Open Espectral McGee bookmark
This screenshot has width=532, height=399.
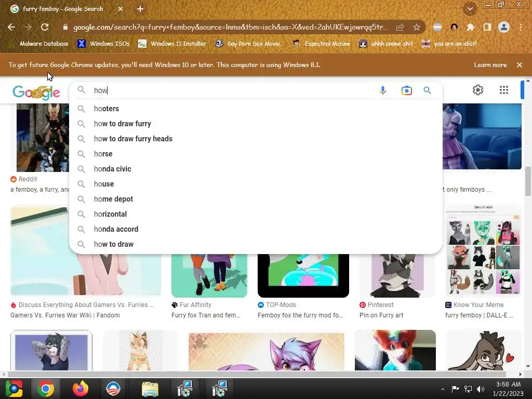321,44
